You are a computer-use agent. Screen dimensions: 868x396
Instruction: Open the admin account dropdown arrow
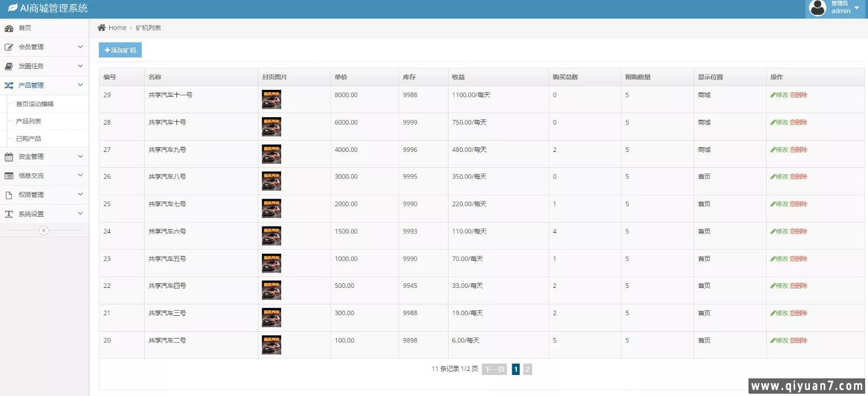857,8
